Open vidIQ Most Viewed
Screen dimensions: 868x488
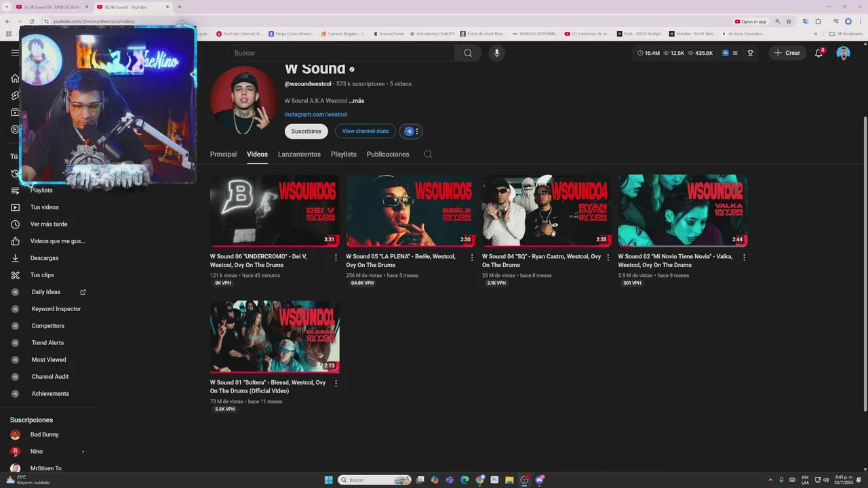click(x=47, y=360)
